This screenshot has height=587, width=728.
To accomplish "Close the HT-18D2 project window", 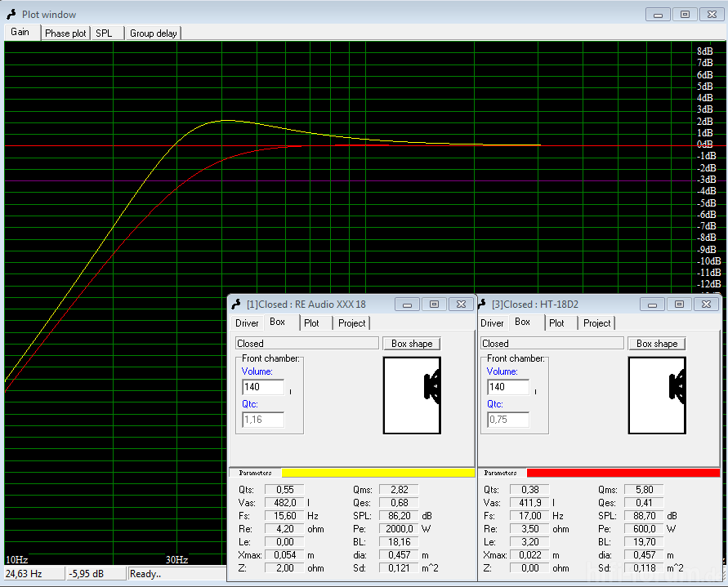I will tap(705, 304).
